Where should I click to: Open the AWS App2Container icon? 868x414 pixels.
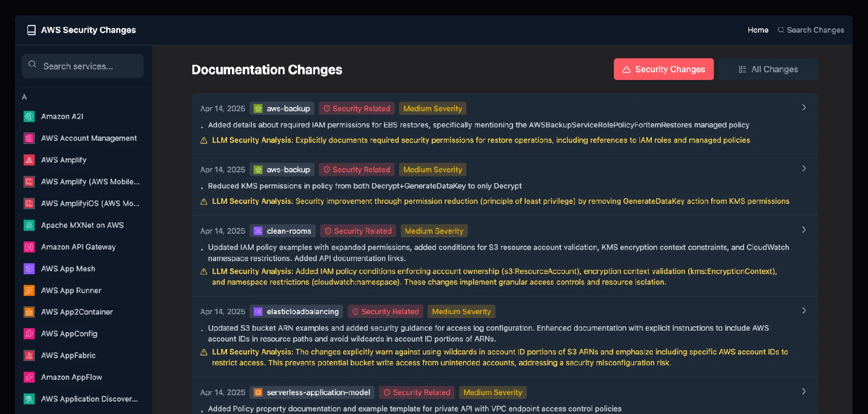point(29,312)
